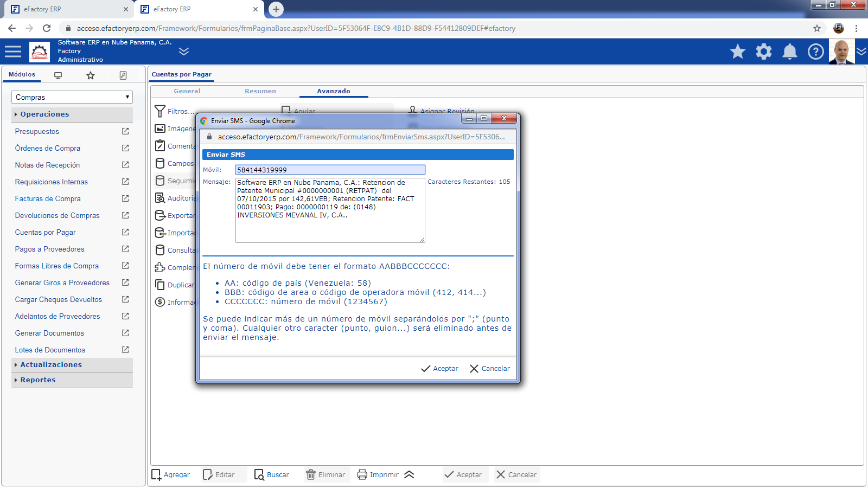Screen dimensions: 868x488
Task: Open Órdenes de Compra in new window icon
Action: pos(125,148)
